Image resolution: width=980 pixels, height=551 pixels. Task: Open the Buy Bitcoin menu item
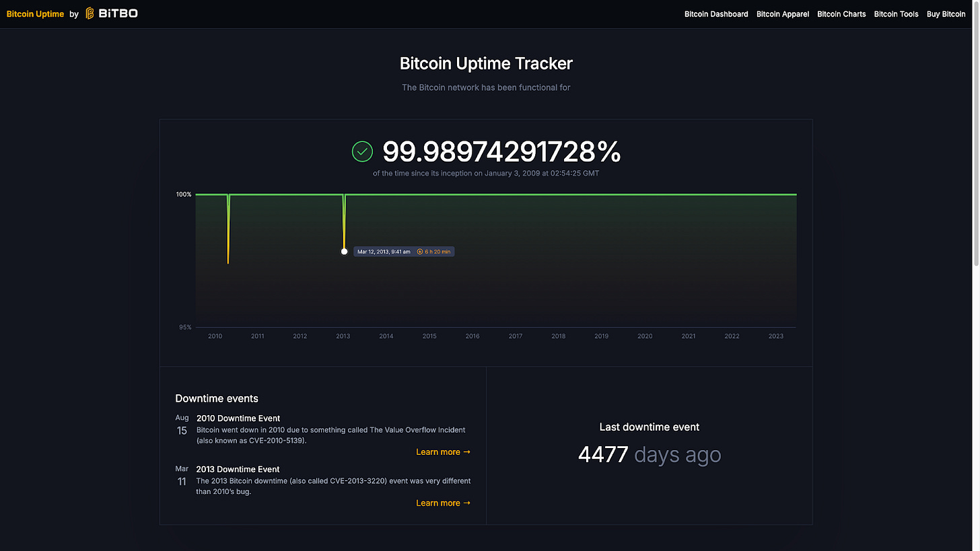(x=946, y=14)
